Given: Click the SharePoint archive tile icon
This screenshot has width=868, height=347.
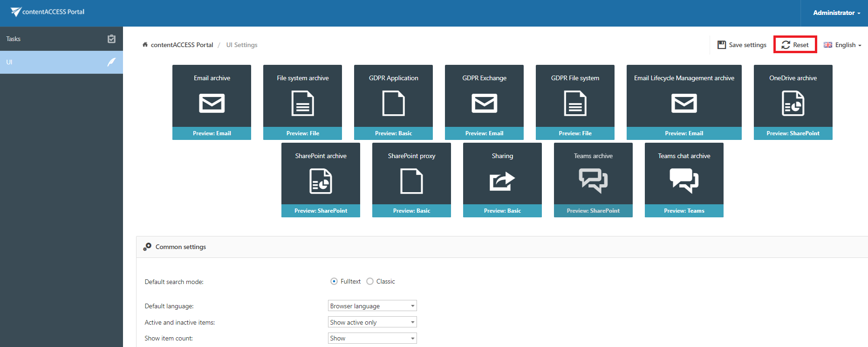Looking at the screenshot, I should tap(321, 181).
